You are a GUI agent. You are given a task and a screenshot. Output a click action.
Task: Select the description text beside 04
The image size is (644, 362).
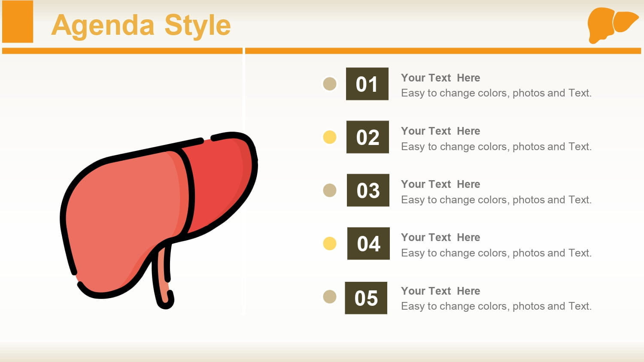(496, 253)
